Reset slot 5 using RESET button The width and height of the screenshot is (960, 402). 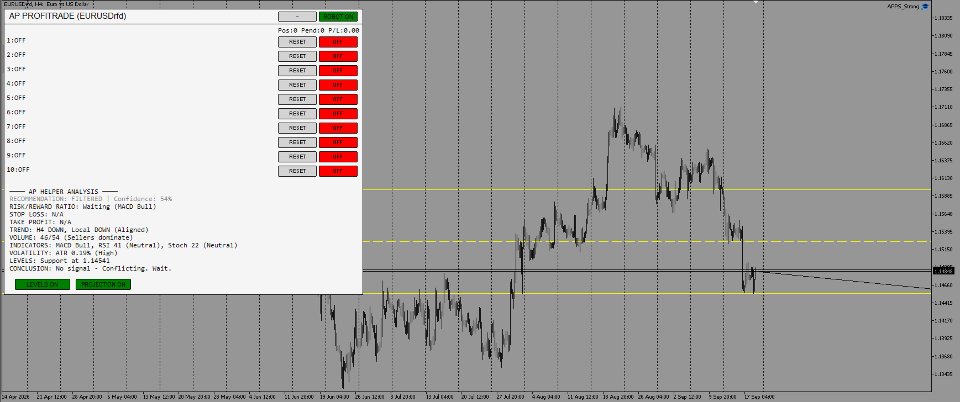click(297, 99)
